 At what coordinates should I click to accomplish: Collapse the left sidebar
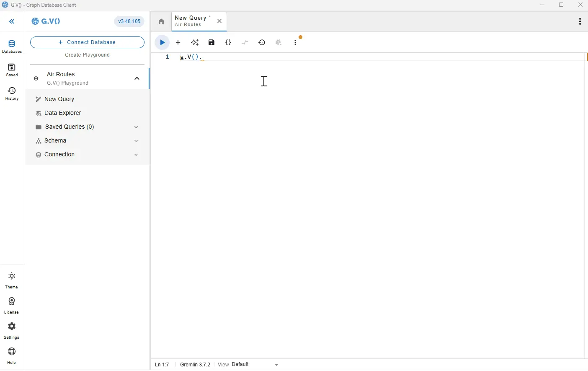(12, 21)
